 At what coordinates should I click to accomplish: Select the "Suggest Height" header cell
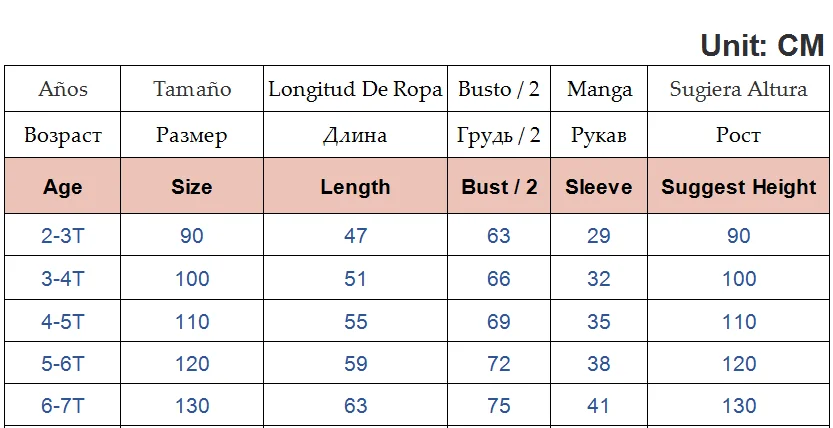[x=739, y=187]
